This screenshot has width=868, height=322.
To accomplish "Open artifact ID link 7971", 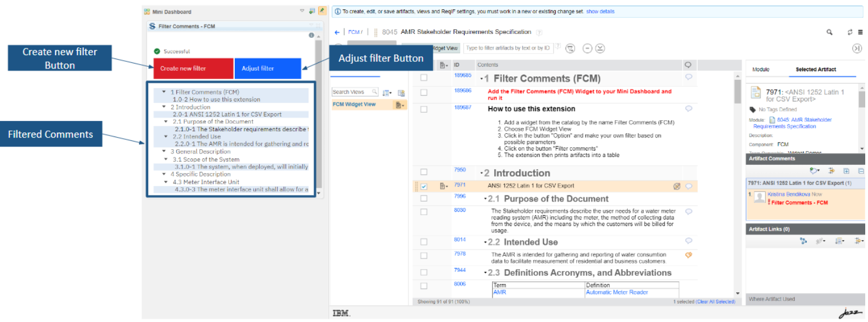I will pyautogui.click(x=460, y=184).
